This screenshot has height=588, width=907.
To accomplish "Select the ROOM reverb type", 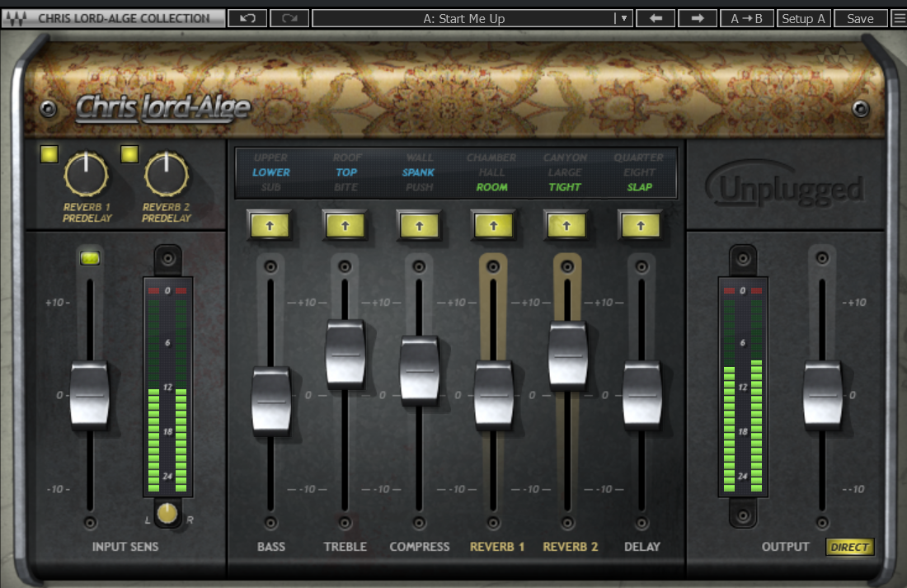I will tap(491, 187).
